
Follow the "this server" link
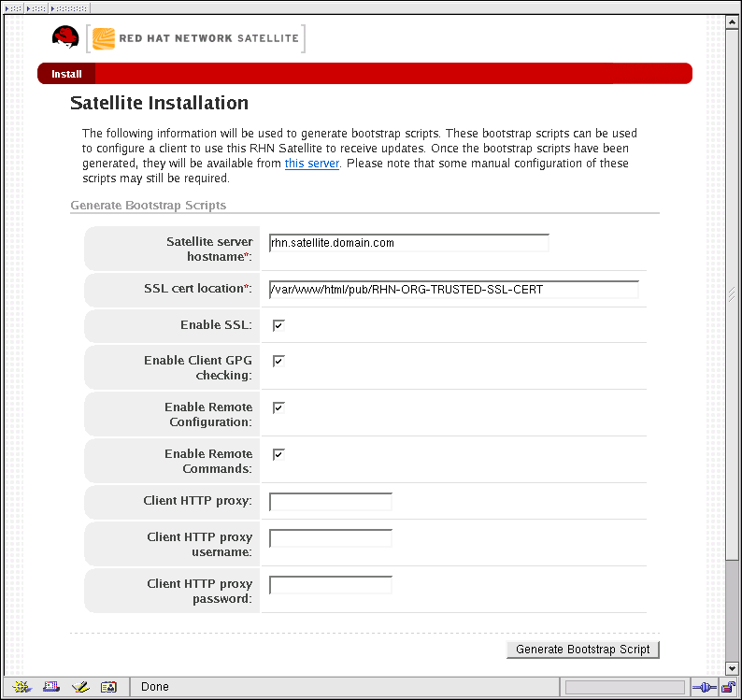click(x=312, y=164)
